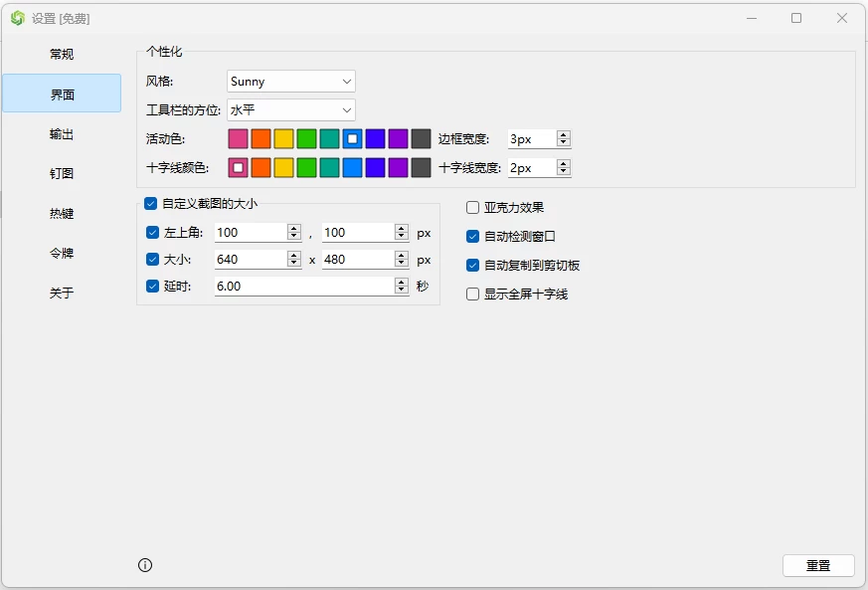The image size is (868, 590).
Task: Increase 边框宽度 with the up arrow
Action: [x=563, y=133]
